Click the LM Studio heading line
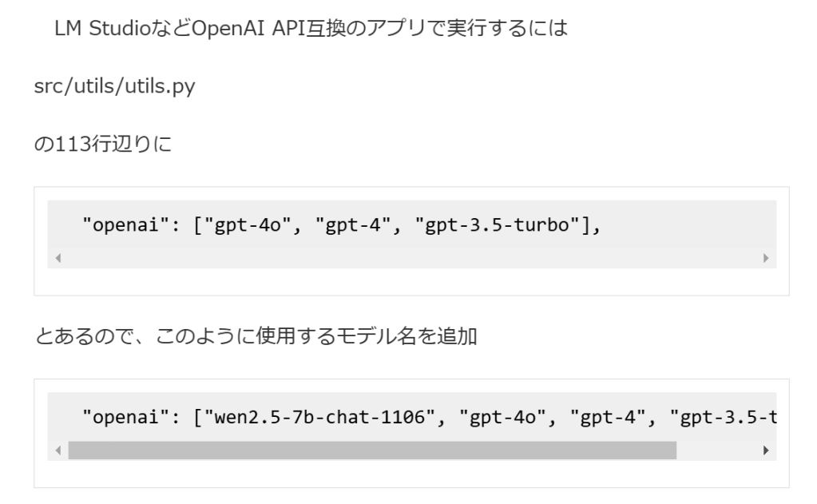This screenshot has width=817, height=504. (x=311, y=30)
